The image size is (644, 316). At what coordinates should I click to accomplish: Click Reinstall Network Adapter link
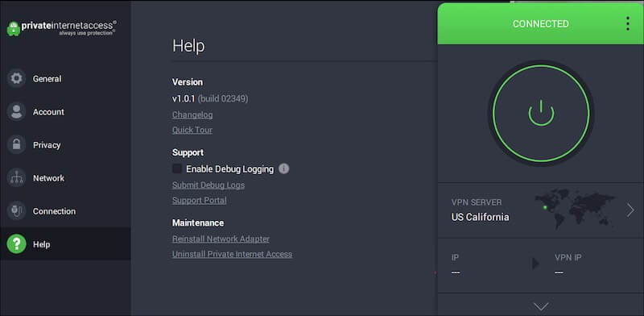[x=221, y=239]
